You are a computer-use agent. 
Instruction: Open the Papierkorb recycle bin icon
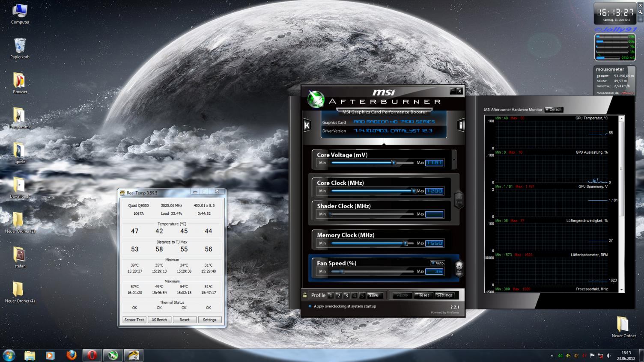[x=20, y=48]
